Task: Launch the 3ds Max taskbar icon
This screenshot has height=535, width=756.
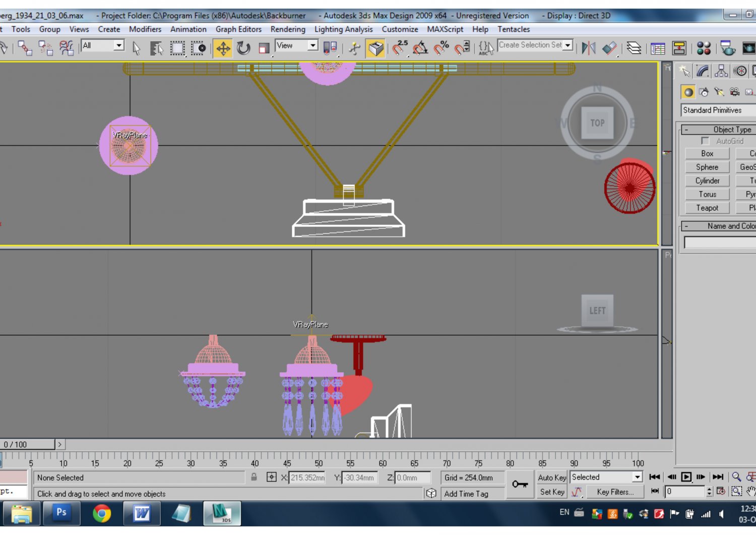Action: (x=223, y=513)
